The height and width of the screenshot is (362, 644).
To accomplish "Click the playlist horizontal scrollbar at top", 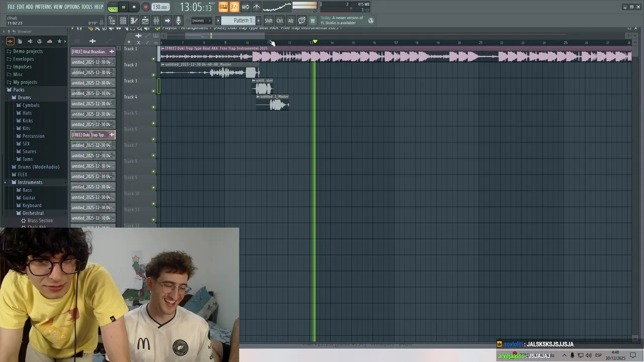I will (x=224, y=36).
